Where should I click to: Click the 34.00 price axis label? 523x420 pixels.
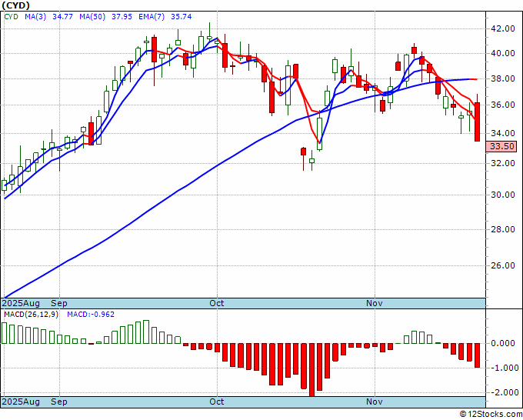(x=503, y=133)
